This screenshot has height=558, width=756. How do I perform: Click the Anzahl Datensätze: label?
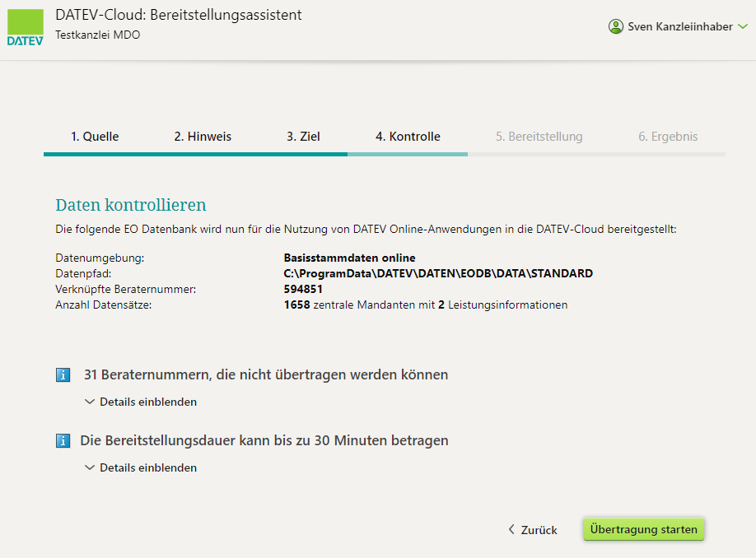tap(104, 305)
